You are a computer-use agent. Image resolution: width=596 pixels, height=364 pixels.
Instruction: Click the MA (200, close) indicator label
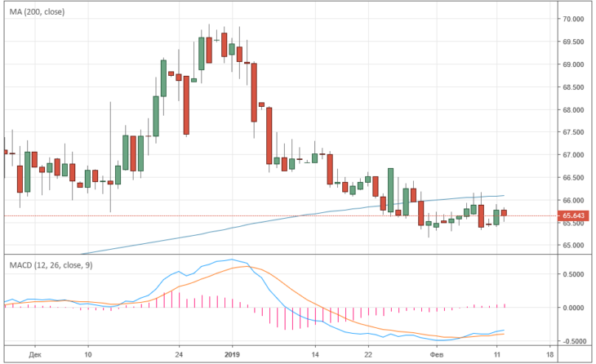[37, 11]
